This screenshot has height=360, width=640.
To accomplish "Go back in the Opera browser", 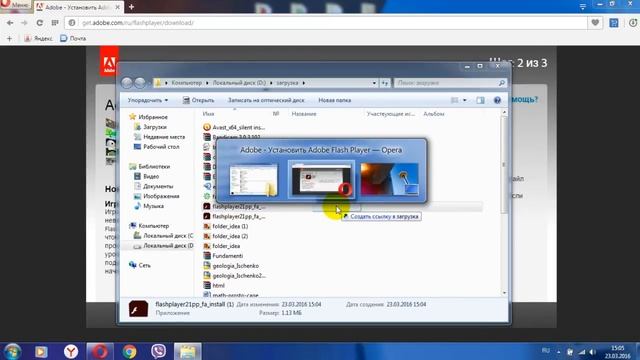I will [10, 23].
